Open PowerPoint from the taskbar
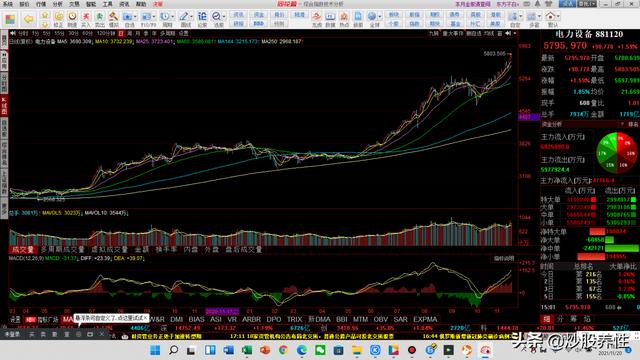This screenshot has height=360, width=640. 265,350
